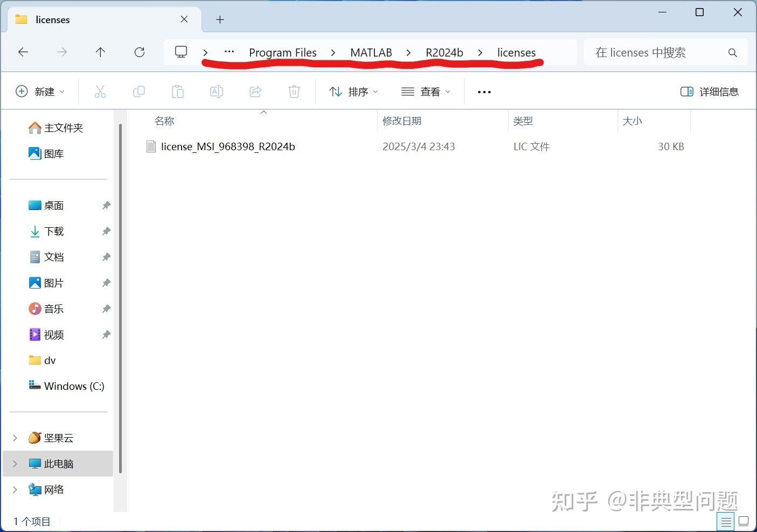The height and width of the screenshot is (532, 757).
Task: Click the navigation pane vertical scrollbar
Action: point(120,299)
